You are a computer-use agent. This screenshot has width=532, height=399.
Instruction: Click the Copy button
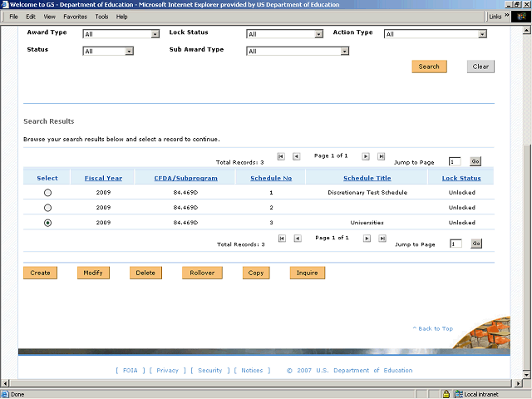coord(256,273)
